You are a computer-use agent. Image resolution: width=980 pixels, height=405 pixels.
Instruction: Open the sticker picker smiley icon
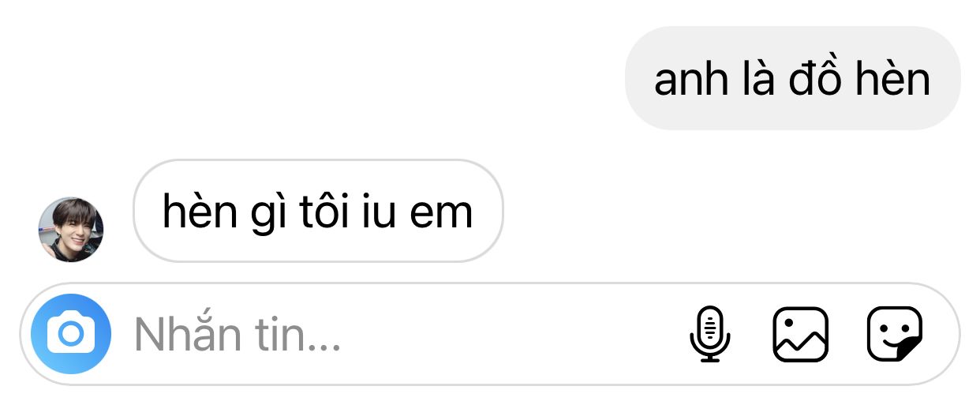[x=895, y=334]
